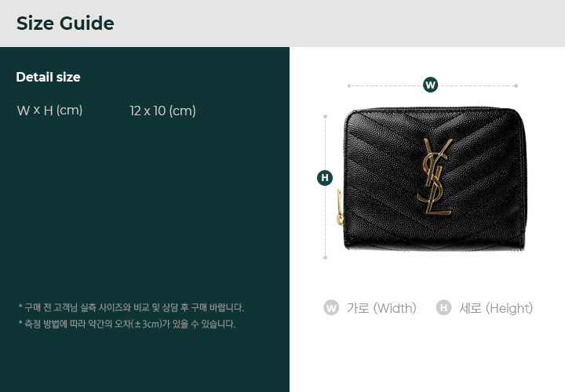Viewport: 565px width, 392px height.
Task: Click the black quilted wallet image
Action: 432,179
